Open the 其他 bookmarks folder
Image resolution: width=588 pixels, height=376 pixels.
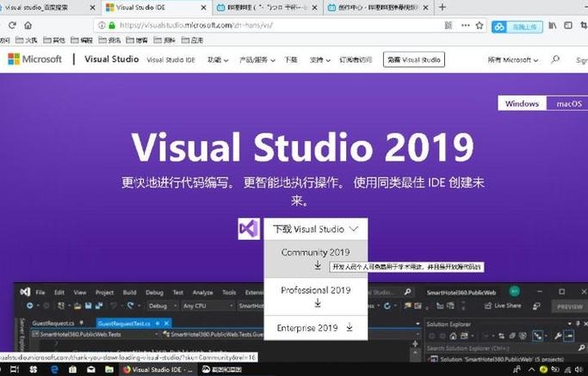(54, 40)
